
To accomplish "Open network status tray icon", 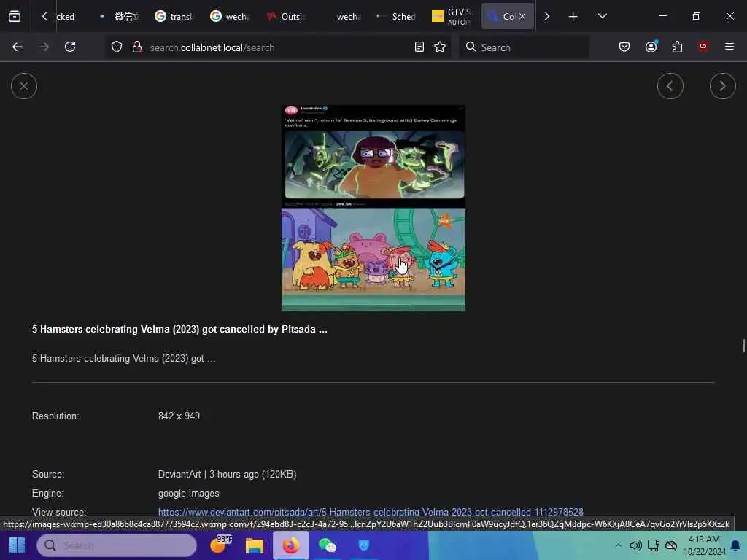I will 653,545.
